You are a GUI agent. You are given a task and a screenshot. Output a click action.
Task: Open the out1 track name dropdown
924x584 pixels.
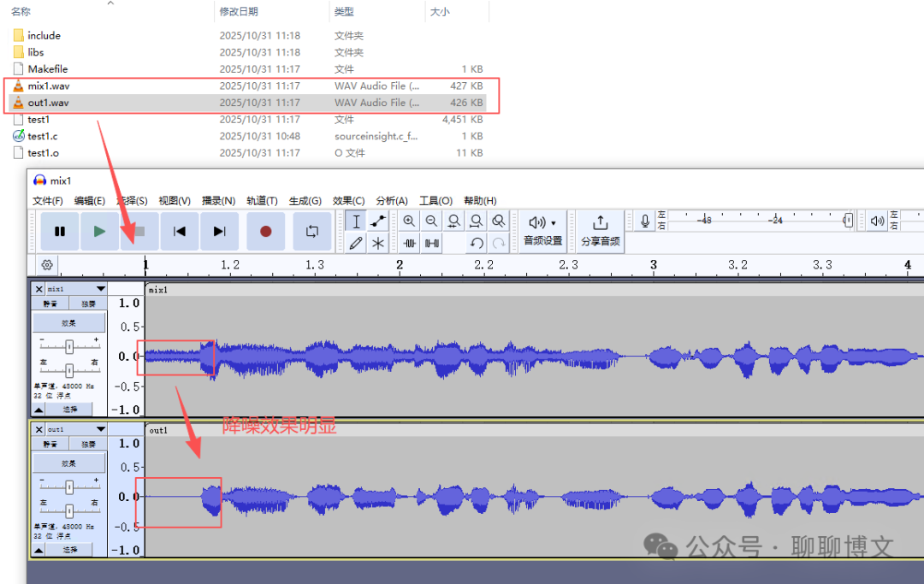pyautogui.click(x=76, y=430)
